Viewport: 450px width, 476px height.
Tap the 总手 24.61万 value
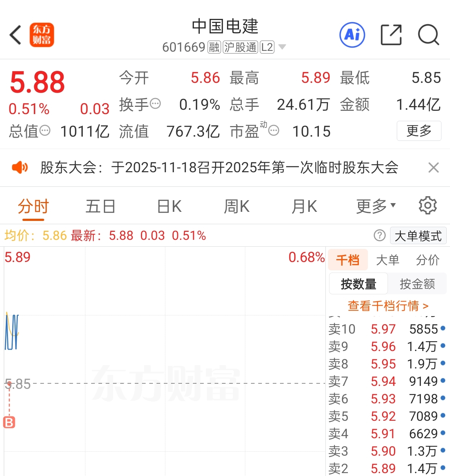pos(303,105)
